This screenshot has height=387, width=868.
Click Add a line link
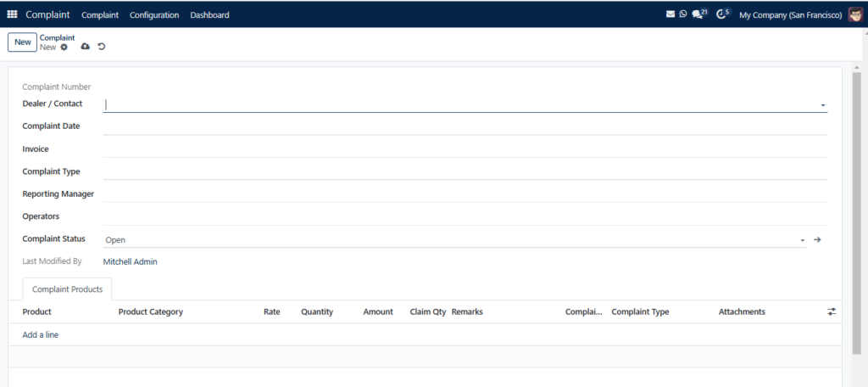pos(41,335)
